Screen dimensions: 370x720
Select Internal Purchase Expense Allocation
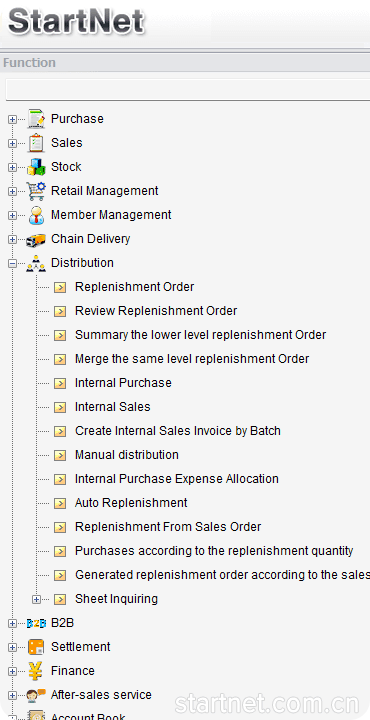(x=177, y=479)
